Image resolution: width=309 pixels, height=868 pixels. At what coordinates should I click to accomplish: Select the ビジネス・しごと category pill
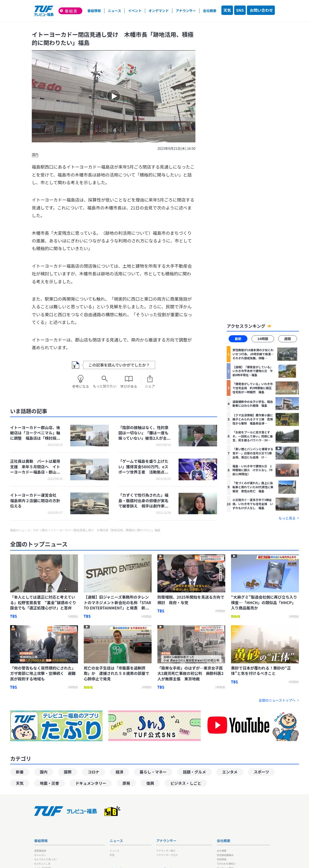coord(186,783)
